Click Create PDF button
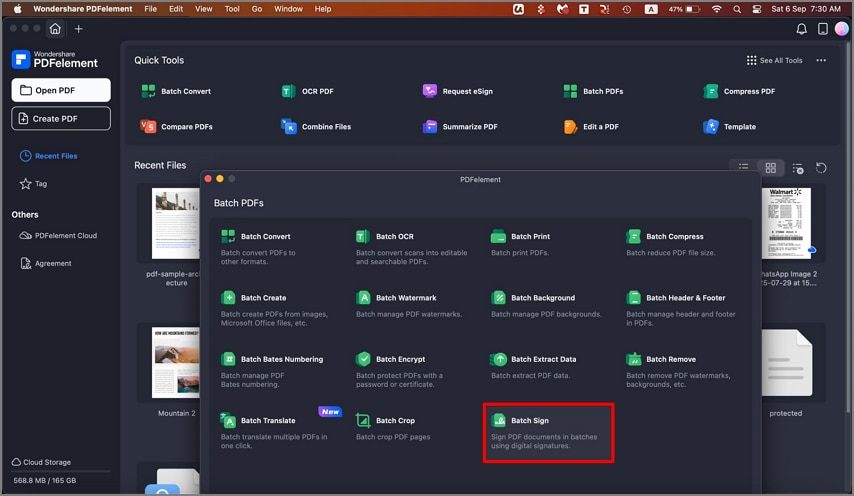This screenshot has width=854, height=496. pyautogui.click(x=61, y=119)
